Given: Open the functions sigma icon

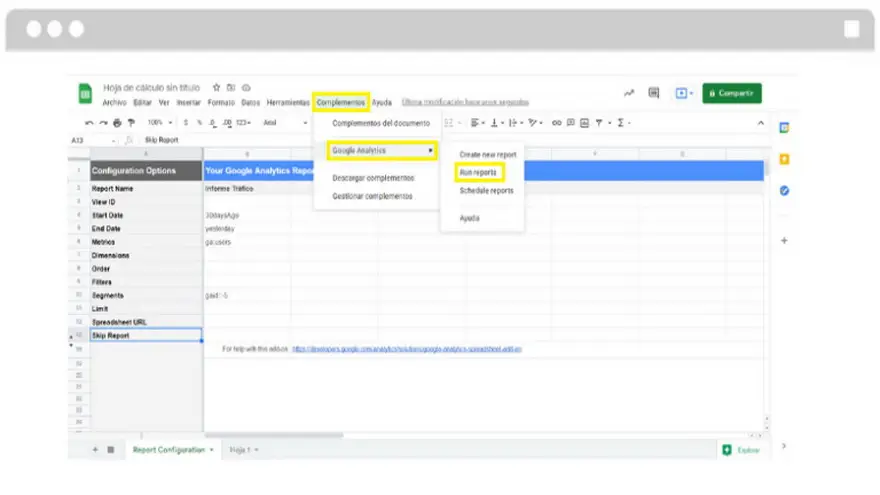Looking at the screenshot, I should click(621, 122).
